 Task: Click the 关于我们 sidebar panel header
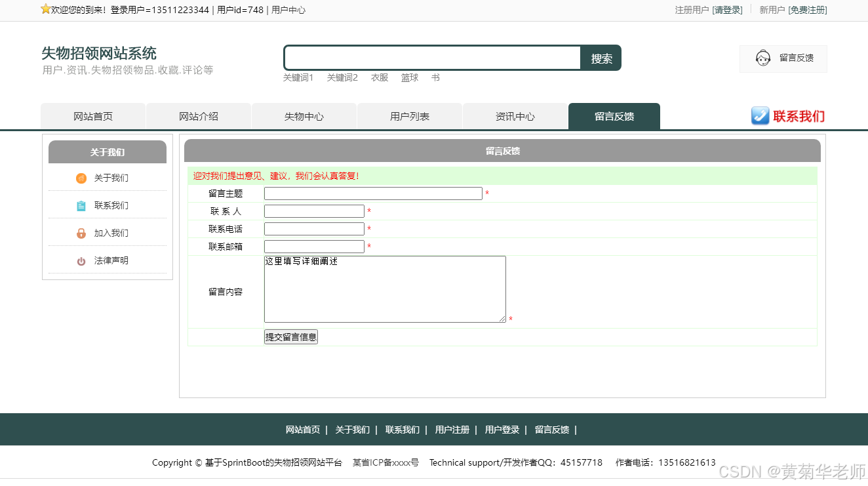tap(108, 152)
